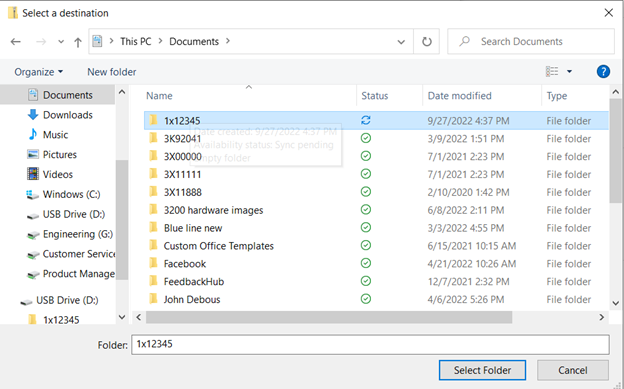Click the Videos film icon

tap(33, 174)
